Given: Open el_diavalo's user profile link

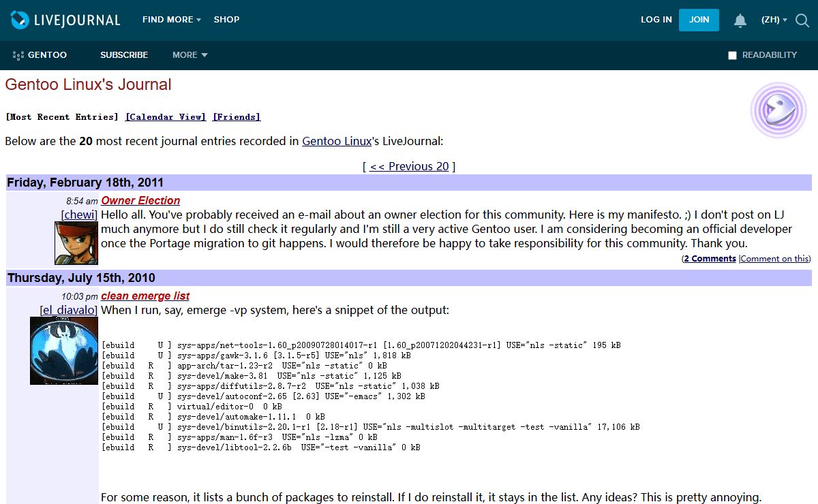Looking at the screenshot, I should (x=69, y=310).
